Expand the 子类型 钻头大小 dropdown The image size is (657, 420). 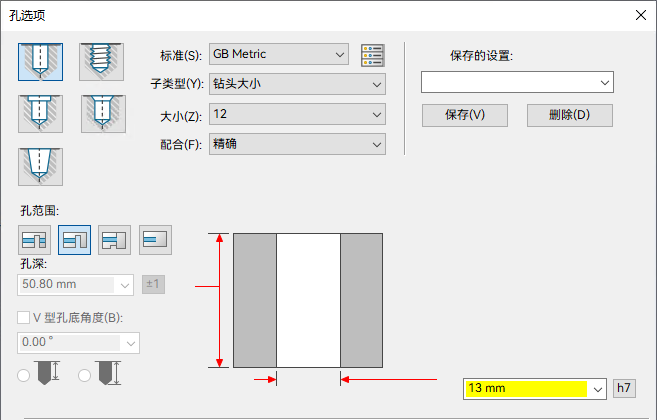(297, 84)
